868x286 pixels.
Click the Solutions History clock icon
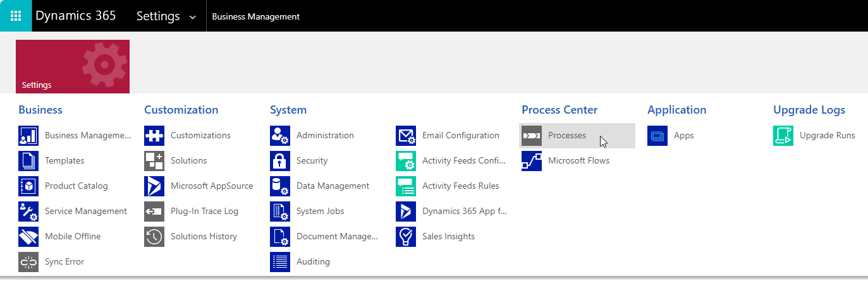coord(154,237)
